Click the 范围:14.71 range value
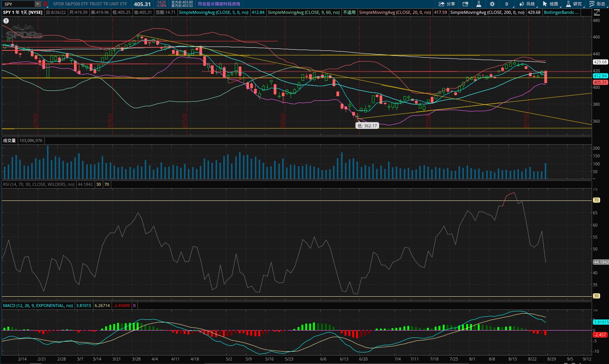This screenshot has width=609, height=364. coord(166,12)
